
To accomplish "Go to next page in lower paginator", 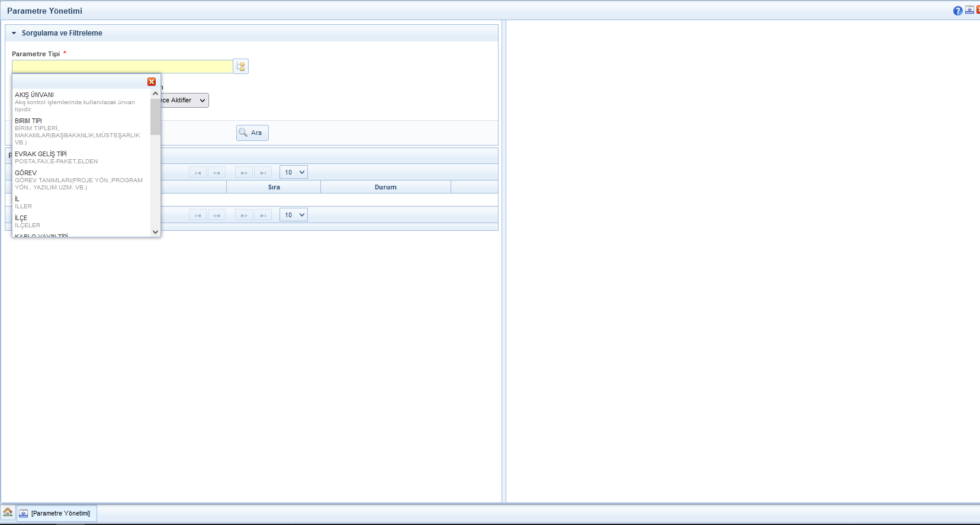I will [243, 215].
